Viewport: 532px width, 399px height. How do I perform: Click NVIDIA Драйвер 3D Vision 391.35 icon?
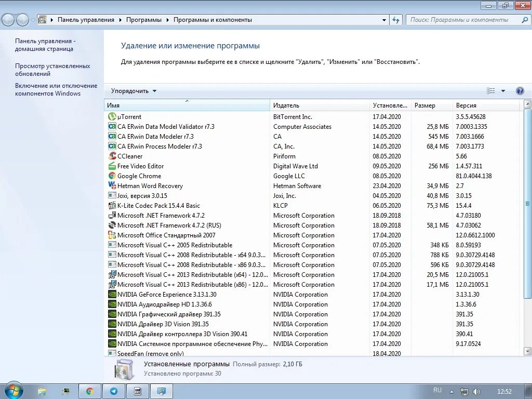[112, 324]
